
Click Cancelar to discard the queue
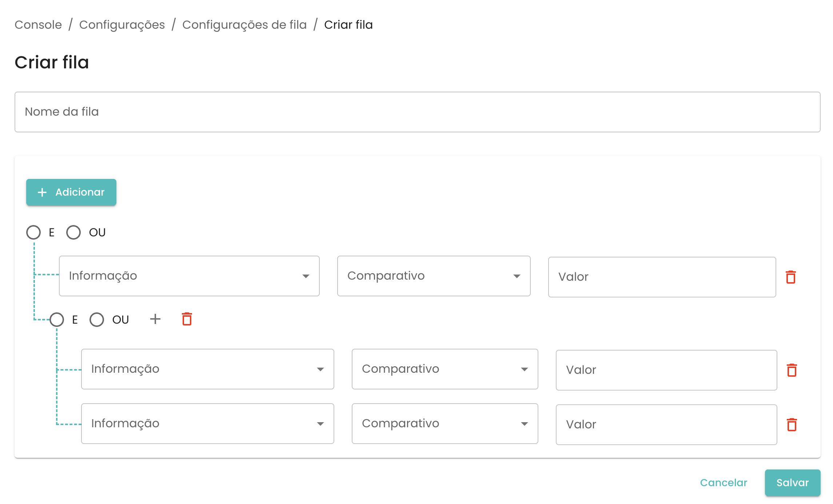pos(724,483)
